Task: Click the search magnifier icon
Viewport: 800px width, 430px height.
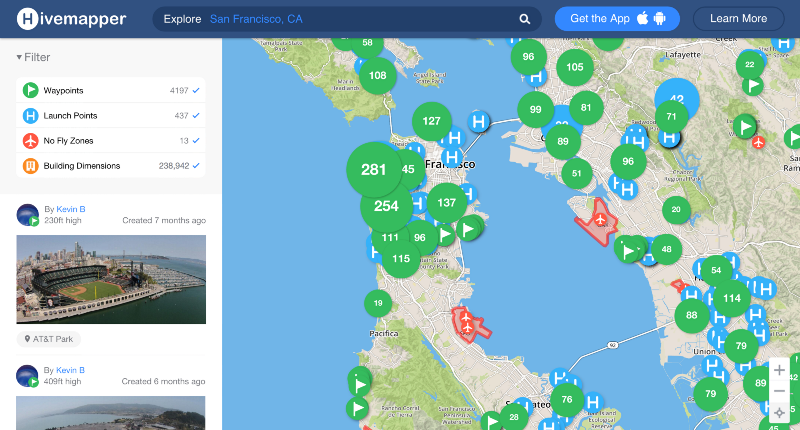Action: pos(525,19)
